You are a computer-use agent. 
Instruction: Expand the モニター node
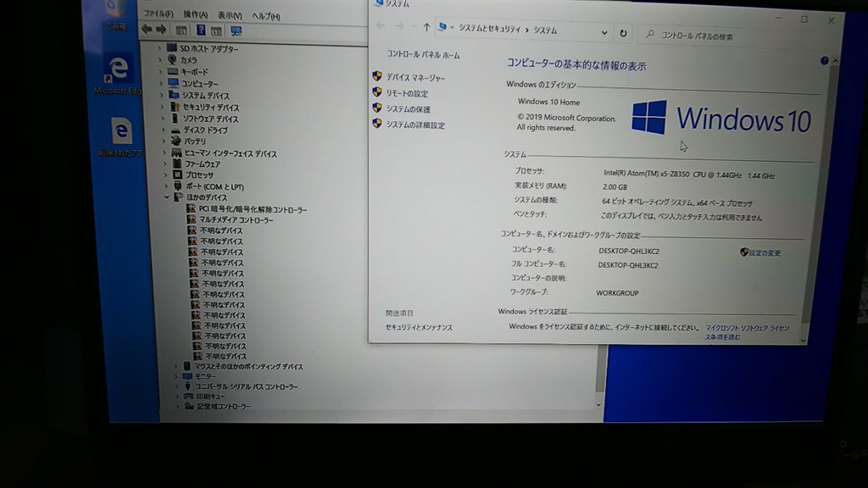(176, 376)
